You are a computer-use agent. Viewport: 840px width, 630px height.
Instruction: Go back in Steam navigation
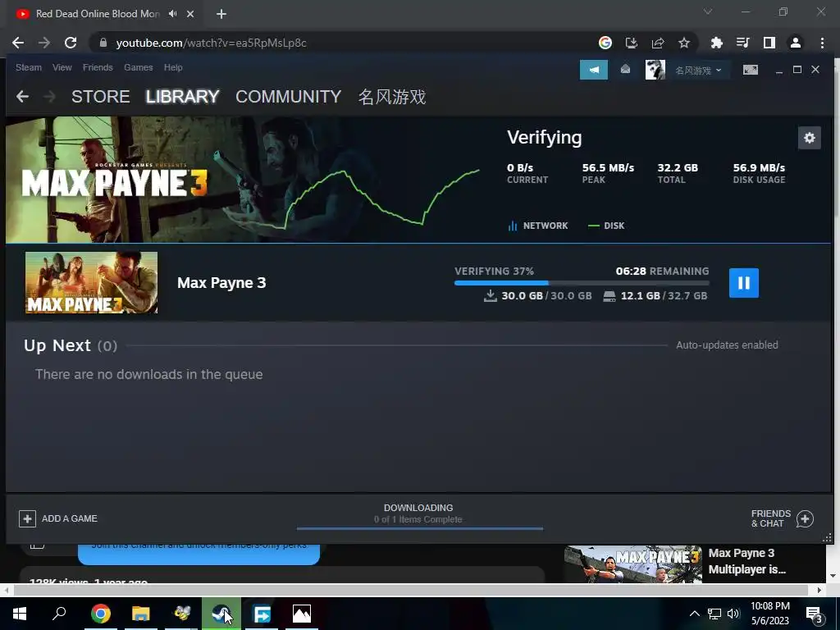click(x=22, y=97)
